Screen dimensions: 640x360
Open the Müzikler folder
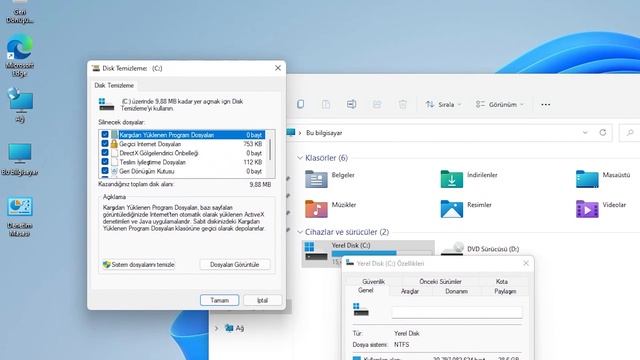click(331, 209)
